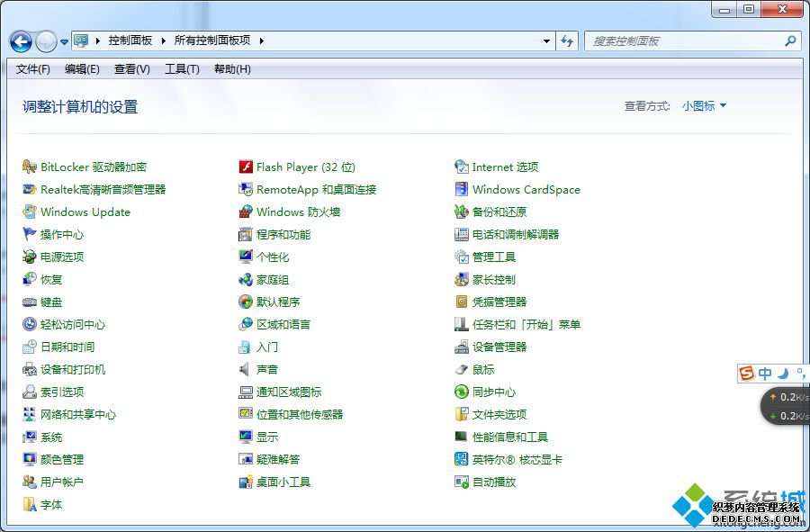Viewport: 810px width, 532px height.
Task: Open Internet 选项 icon
Action: point(462,167)
